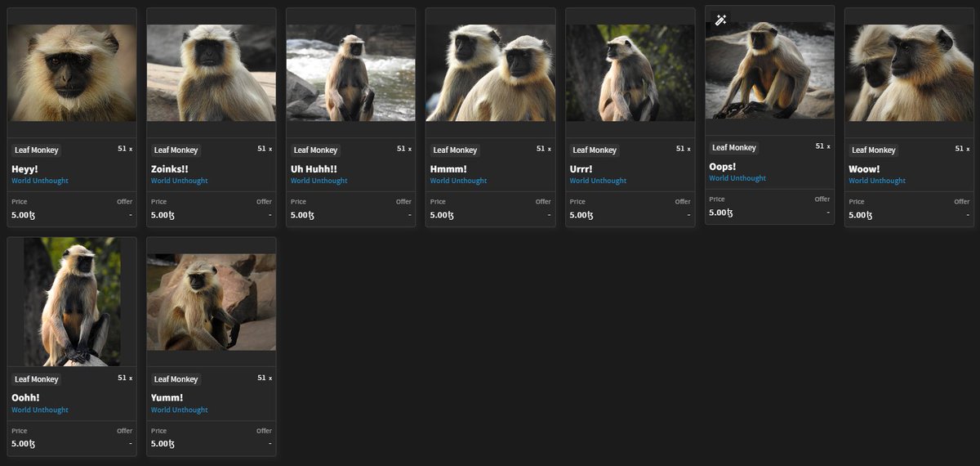The image size is (980, 466).
Task: Click the Yumm! title text
Action: pos(167,398)
